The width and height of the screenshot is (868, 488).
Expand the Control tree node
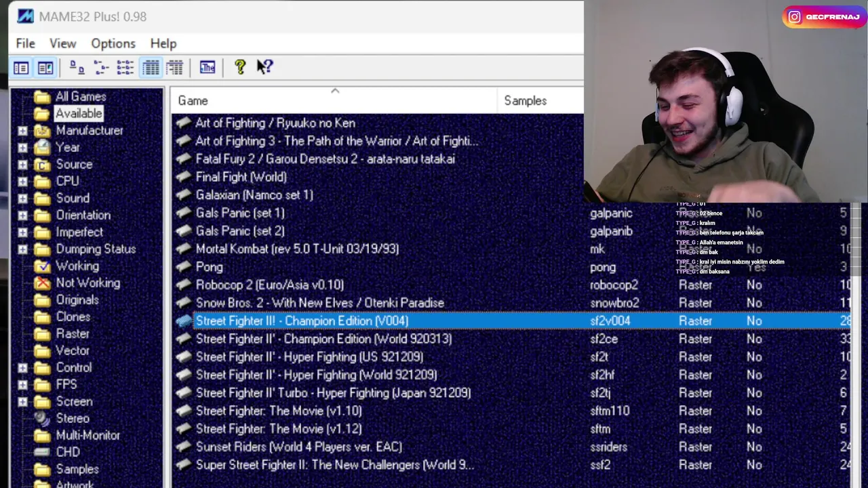(x=22, y=368)
